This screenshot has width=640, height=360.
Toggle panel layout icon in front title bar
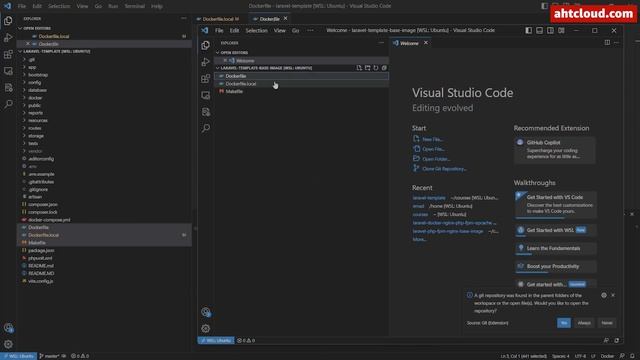coord(540,31)
